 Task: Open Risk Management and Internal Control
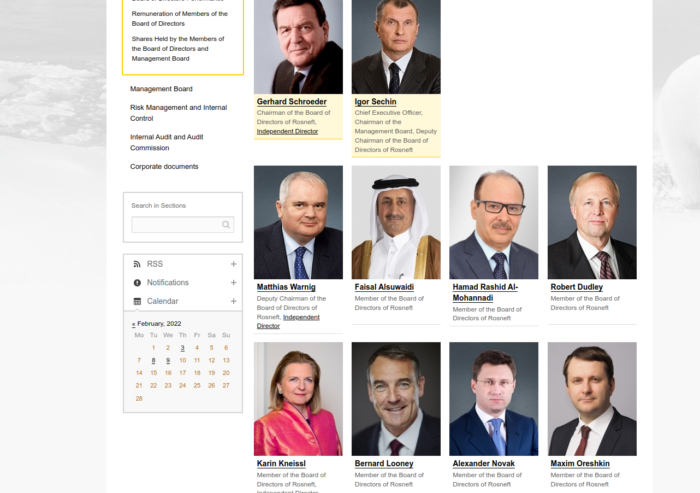click(179, 113)
